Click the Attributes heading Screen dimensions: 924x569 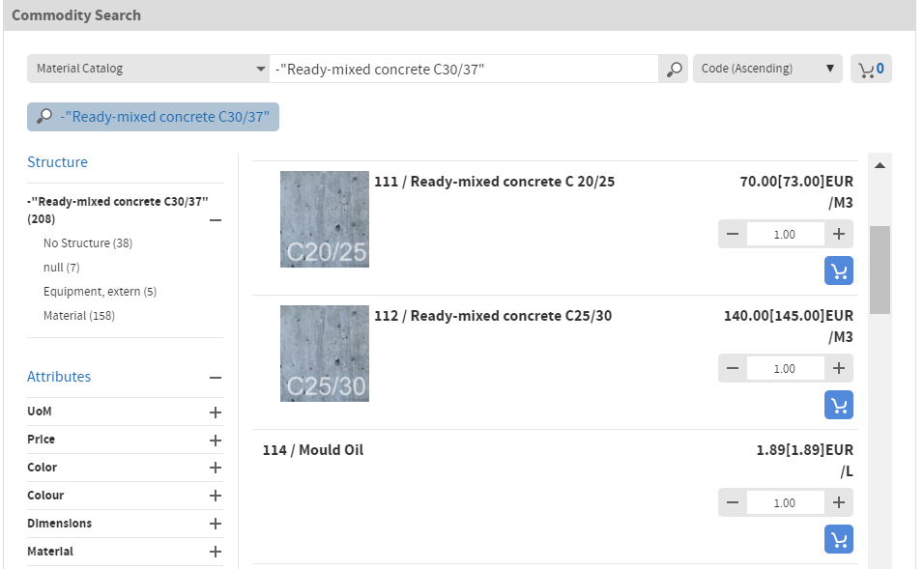click(x=59, y=377)
